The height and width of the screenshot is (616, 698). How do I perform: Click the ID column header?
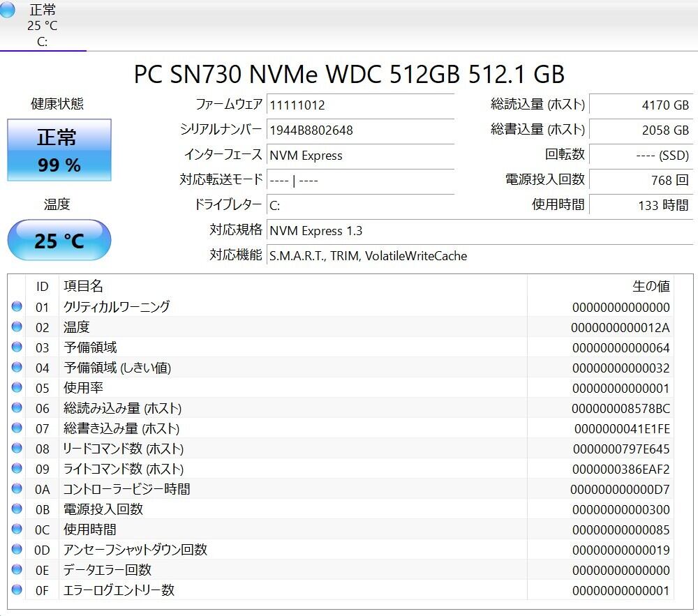(43, 286)
